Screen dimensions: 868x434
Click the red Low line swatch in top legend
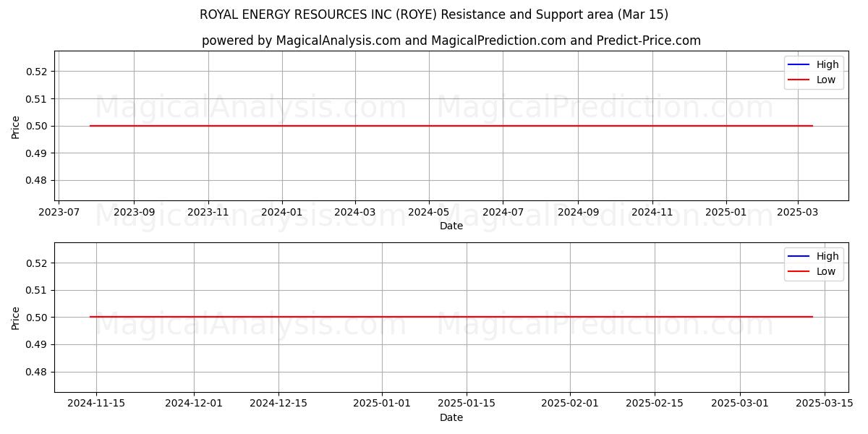coord(799,80)
